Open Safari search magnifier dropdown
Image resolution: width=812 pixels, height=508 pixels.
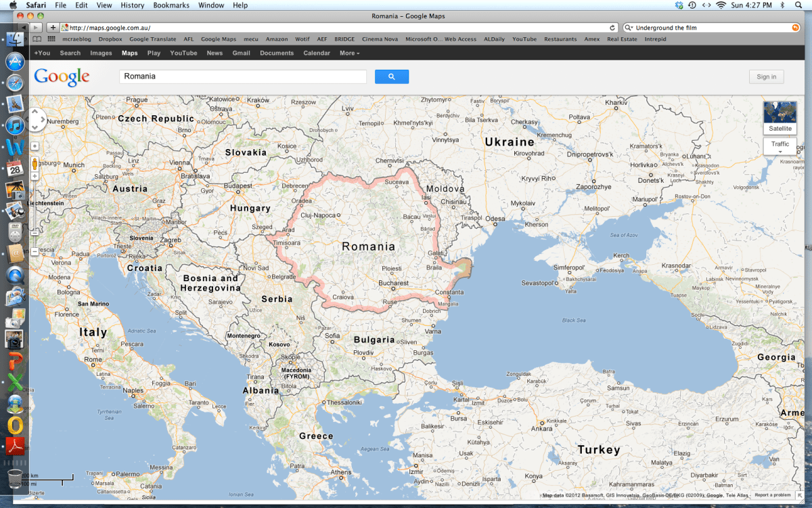pyautogui.click(x=629, y=28)
